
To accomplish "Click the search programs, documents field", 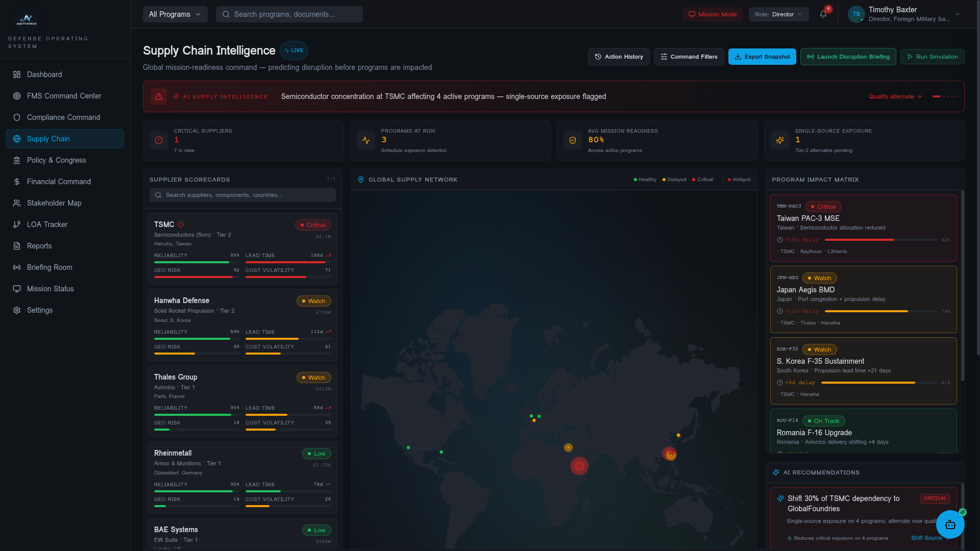I will point(289,14).
